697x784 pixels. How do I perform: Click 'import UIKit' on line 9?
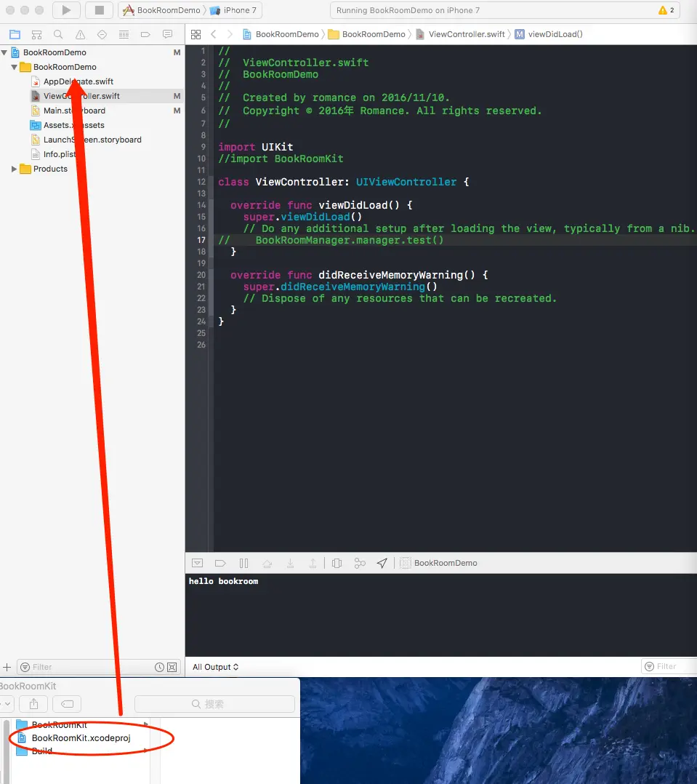click(255, 147)
